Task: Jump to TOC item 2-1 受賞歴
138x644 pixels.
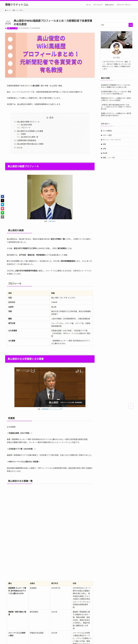Action: pyautogui.click(x=23, y=134)
